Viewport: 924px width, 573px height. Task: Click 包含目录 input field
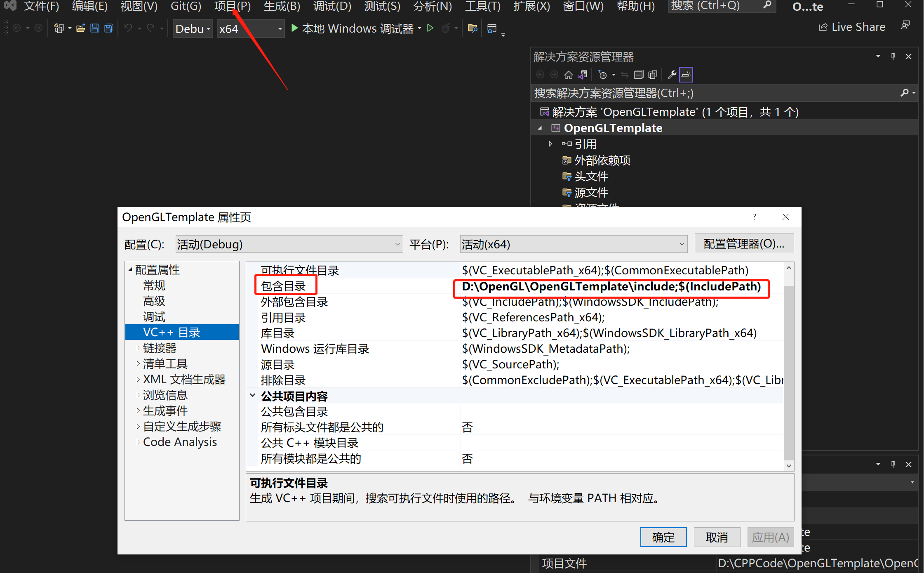[x=614, y=286]
